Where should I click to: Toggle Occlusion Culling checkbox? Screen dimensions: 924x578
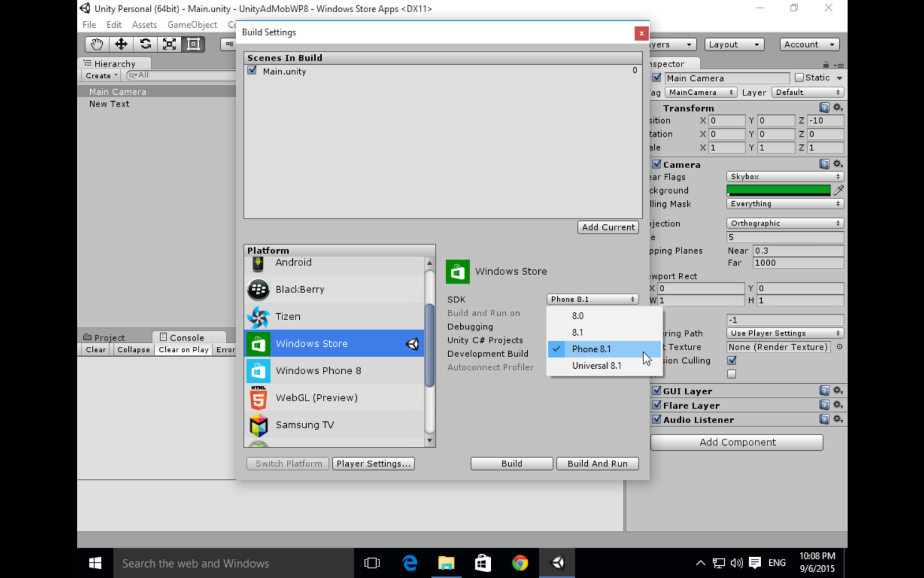tap(732, 360)
